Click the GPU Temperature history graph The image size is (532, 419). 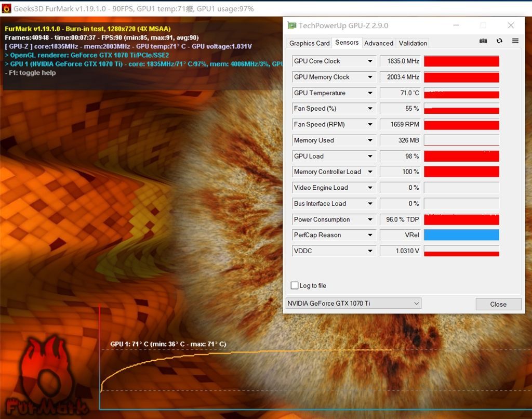[461, 93]
